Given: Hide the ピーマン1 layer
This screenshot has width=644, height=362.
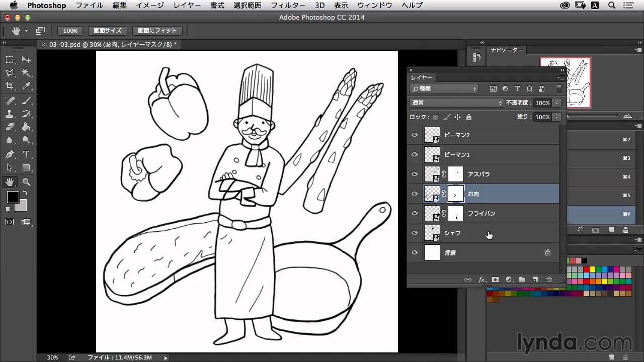Looking at the screenshot, I should (415, 154).
